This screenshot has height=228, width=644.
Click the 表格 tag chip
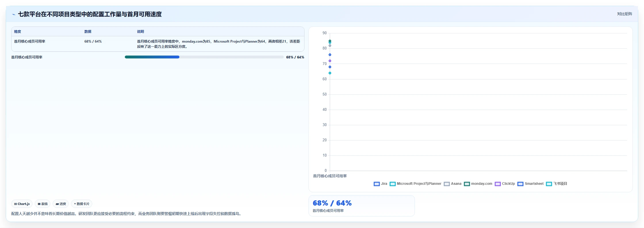[43, 204]
